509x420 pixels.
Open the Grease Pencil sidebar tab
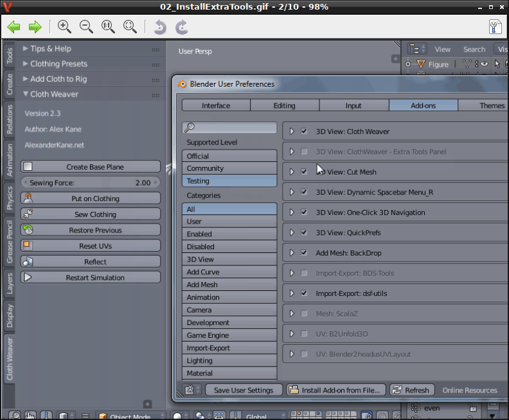tap(10, 241)
